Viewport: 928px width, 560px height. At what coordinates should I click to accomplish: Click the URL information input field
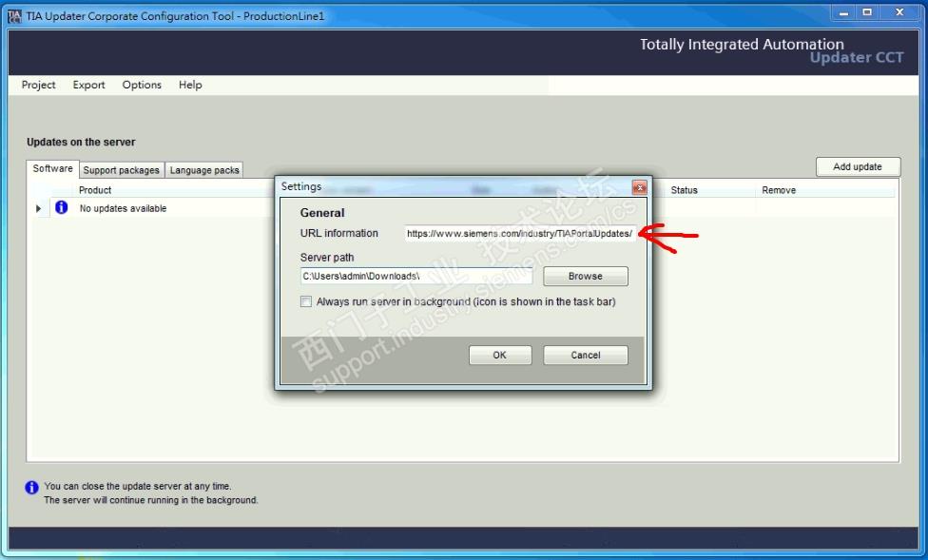click(x=520, y=233)
